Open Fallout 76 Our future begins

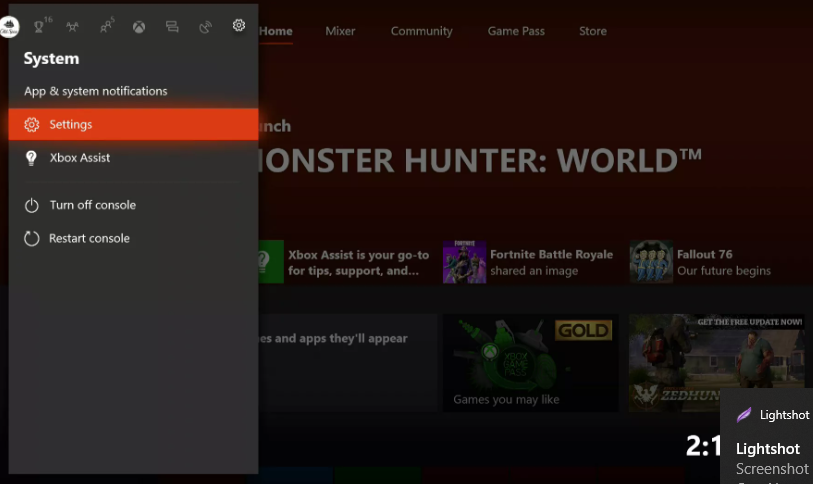(x=724, y=262)
